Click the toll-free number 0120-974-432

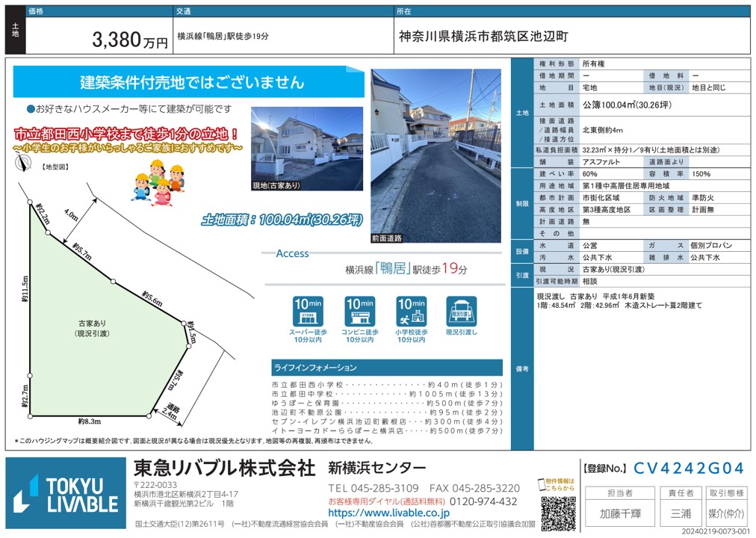click(474, 501)
